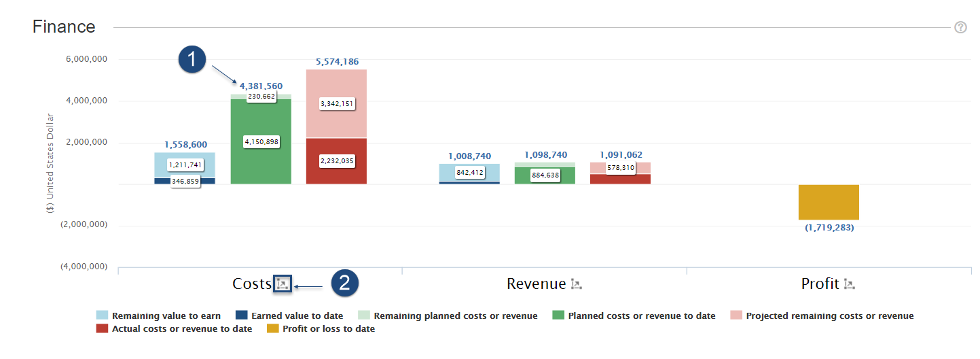Open the Costs chart expand icon
The width and height of the screenshot is (980, 359).
[283, 284]
